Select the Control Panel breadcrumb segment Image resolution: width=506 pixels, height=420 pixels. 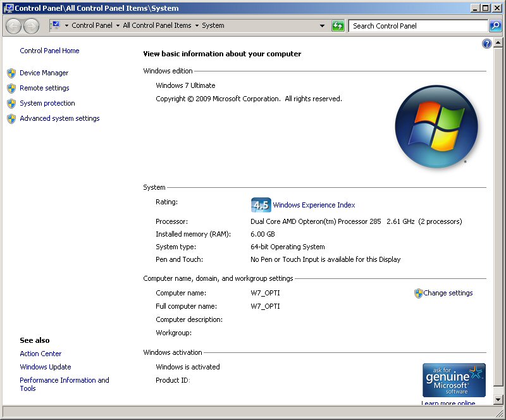(92, 26)
